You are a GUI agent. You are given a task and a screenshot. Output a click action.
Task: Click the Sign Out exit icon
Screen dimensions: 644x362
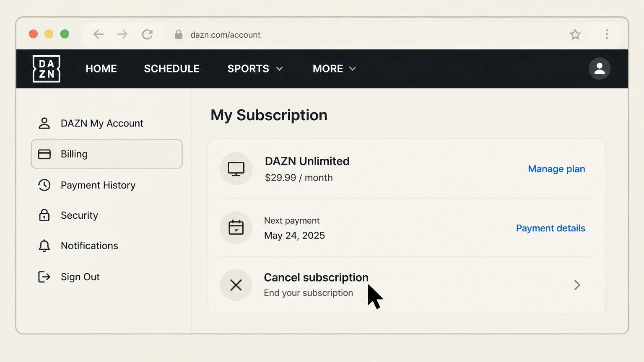44,277
